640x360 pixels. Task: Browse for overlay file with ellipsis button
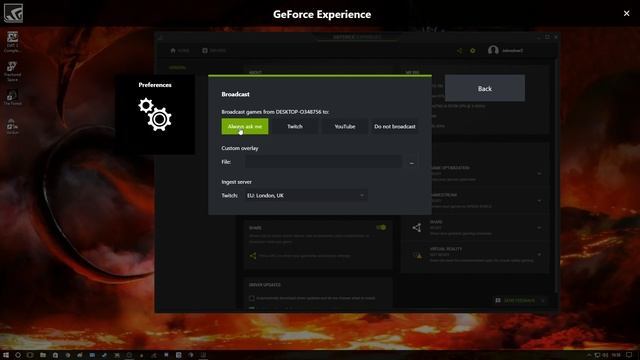click(411, 162)
